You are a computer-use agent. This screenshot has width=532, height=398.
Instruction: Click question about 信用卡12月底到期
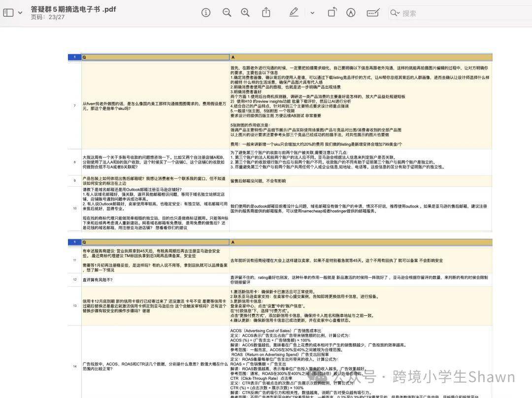point(155,306)
